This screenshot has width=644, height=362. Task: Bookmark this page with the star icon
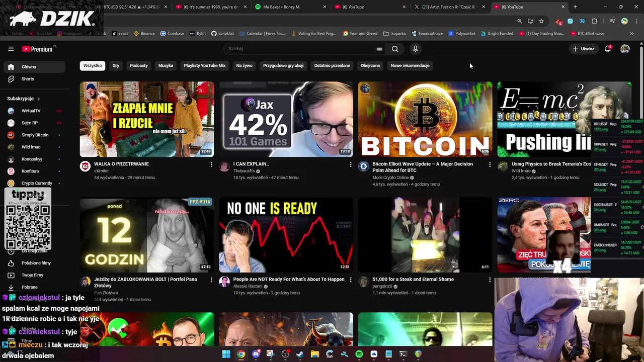coord(541,21)
